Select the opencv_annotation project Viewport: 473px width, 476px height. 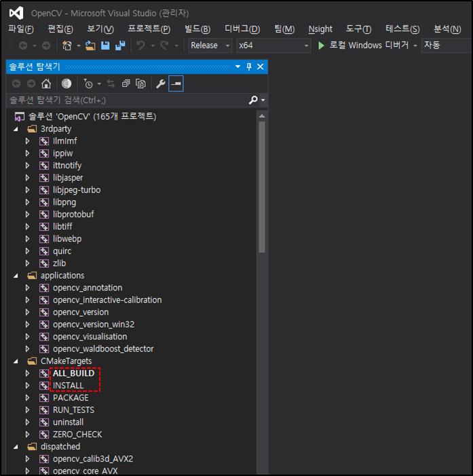[x=88, y=288]
